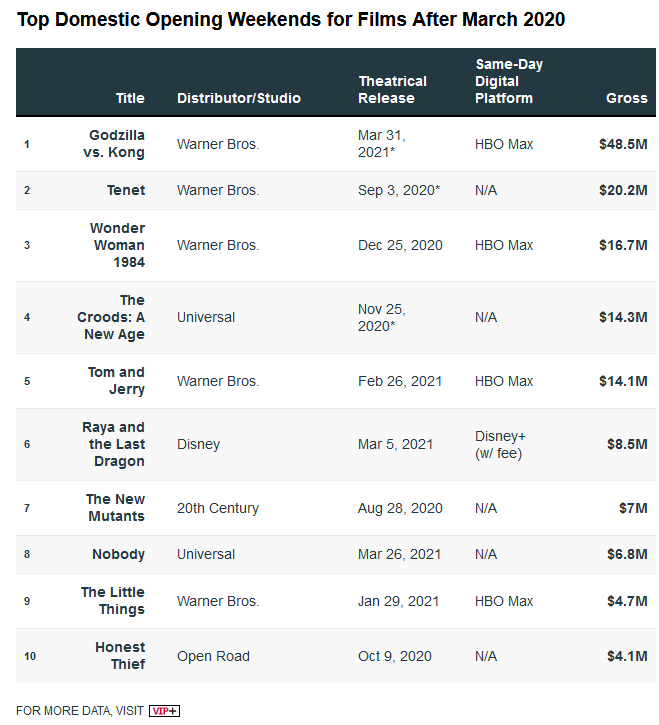The width and height of the screenshot is (659, 725).
Task: Click the chart's main heading text
Action: click(291, 20)
